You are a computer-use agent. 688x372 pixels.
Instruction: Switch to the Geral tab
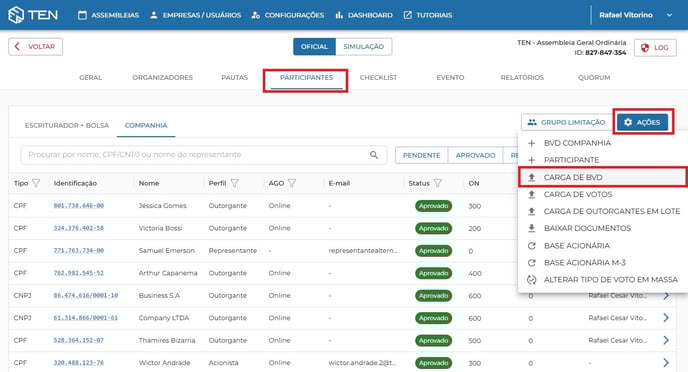90,78
